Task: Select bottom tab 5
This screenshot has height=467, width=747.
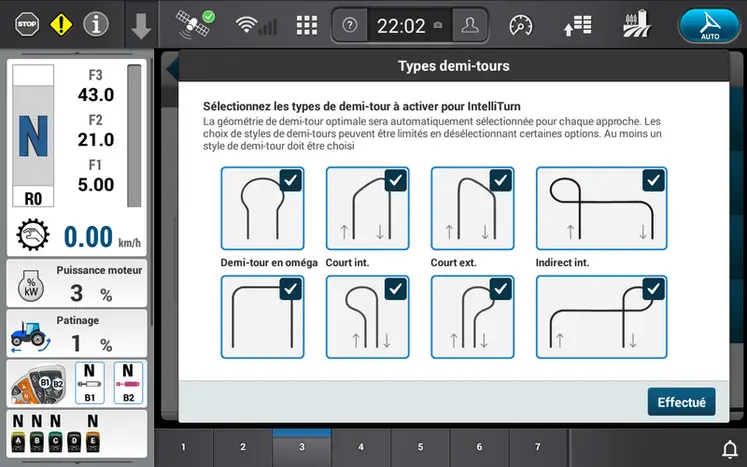Action: pyautogui.click(x=420, y=447)
